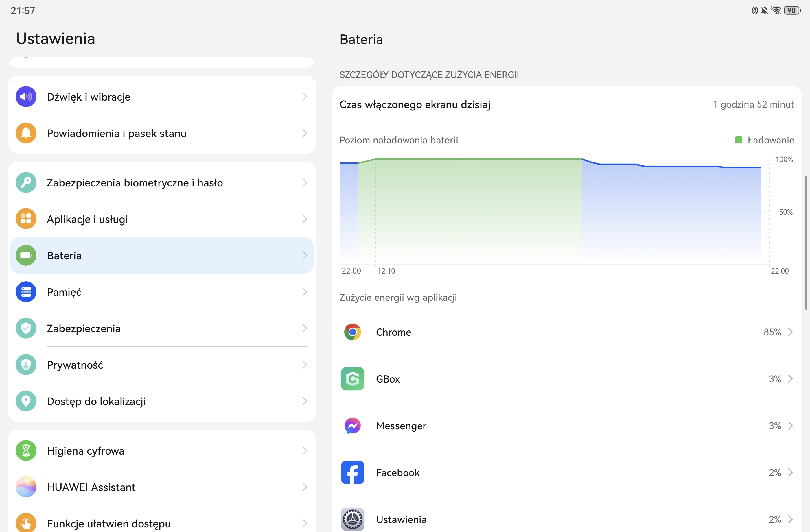
Task: Tap the 'Poziom naładowania baterii' label
Action: click(x=399, y=140)
